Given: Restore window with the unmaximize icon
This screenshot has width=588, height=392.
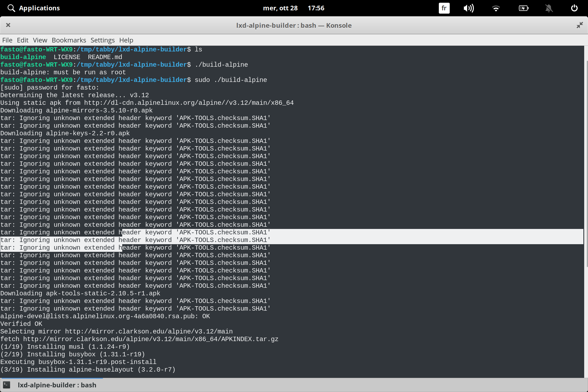Looking at the screenshot, I should [579, 25].
